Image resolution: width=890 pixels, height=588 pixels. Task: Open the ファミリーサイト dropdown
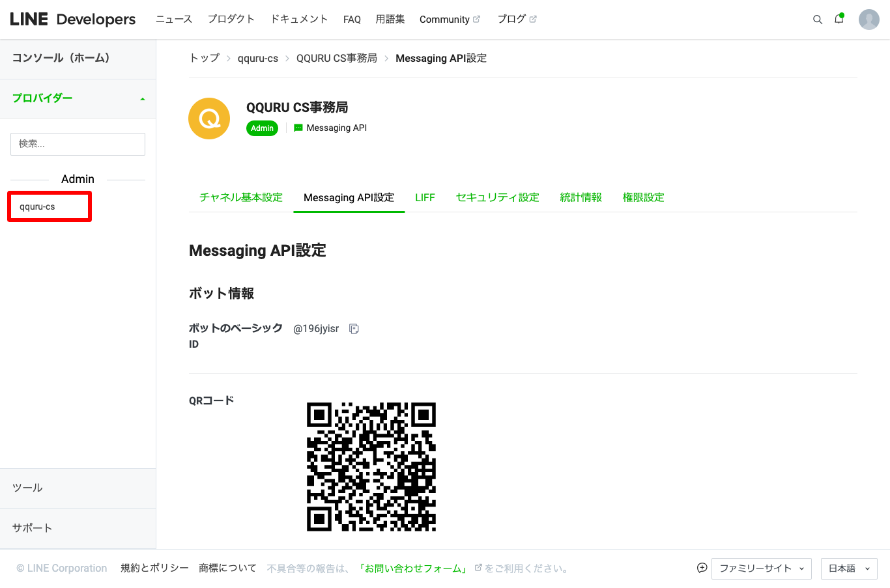tap(761, 568)
